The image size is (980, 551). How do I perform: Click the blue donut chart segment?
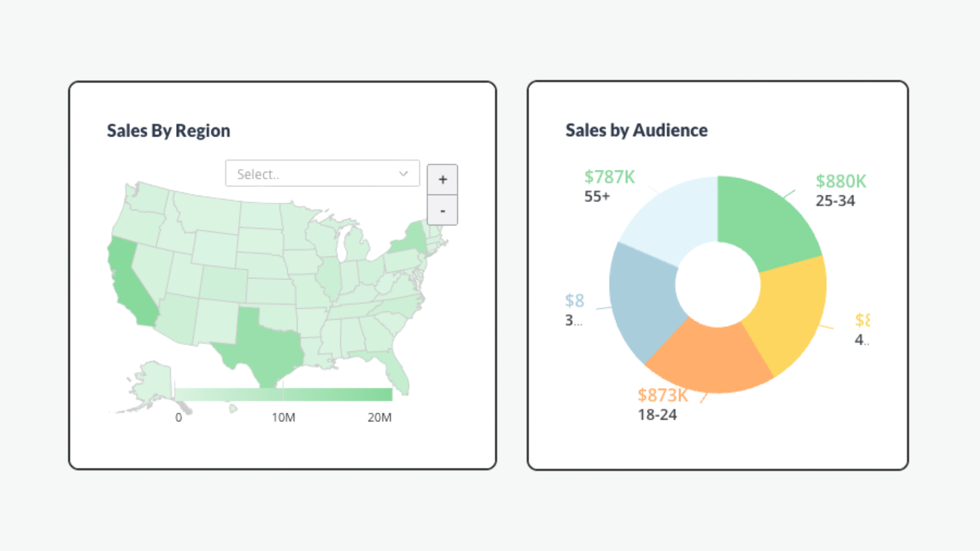click(644, 301)
